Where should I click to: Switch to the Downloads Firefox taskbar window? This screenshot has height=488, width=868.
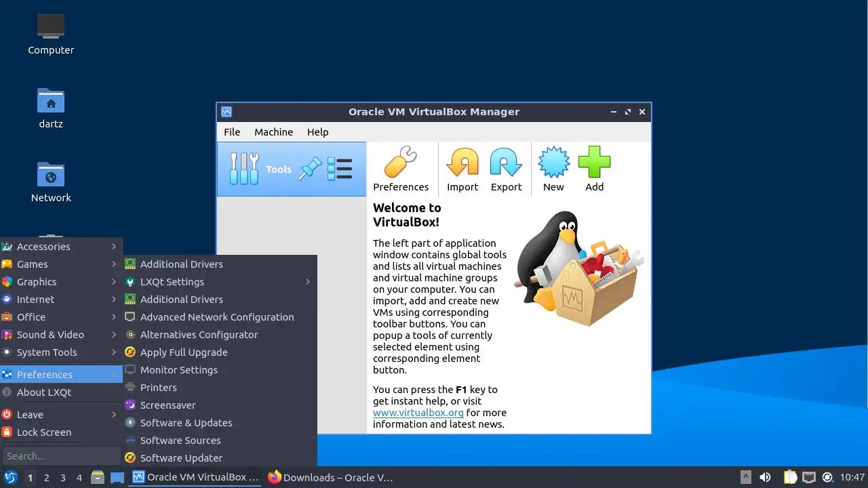tap(331, 477)
